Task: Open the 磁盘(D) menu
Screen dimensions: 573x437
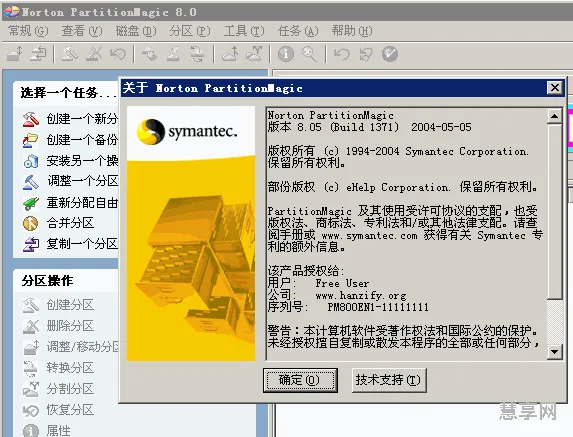Action: point(136,31)
